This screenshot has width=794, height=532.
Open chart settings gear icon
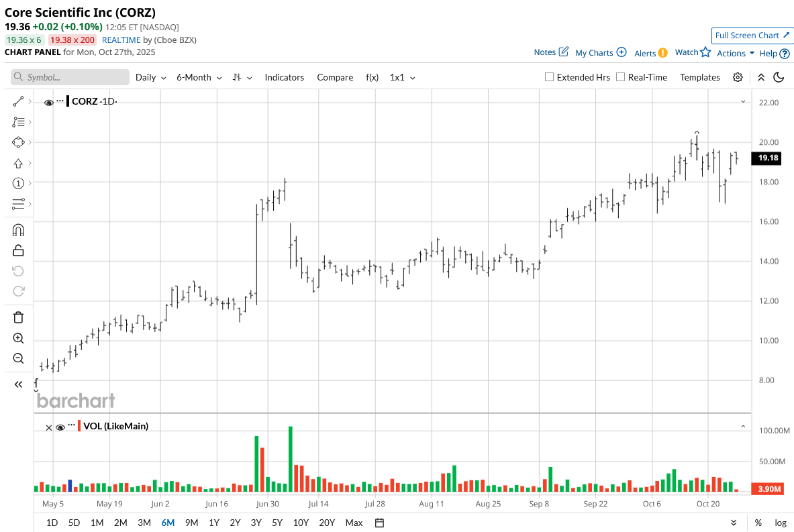pos(738,77)
